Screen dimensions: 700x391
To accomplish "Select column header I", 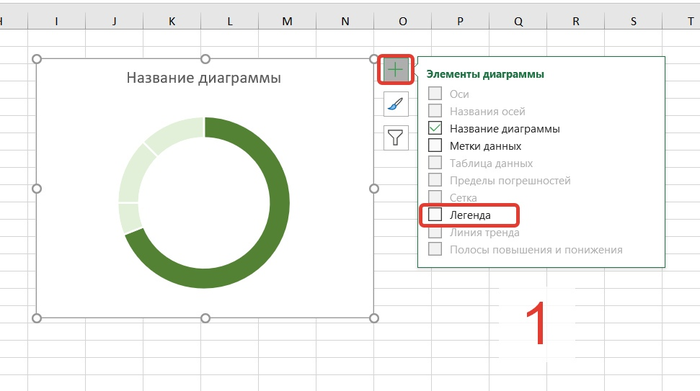I will [x=56, y=21].
